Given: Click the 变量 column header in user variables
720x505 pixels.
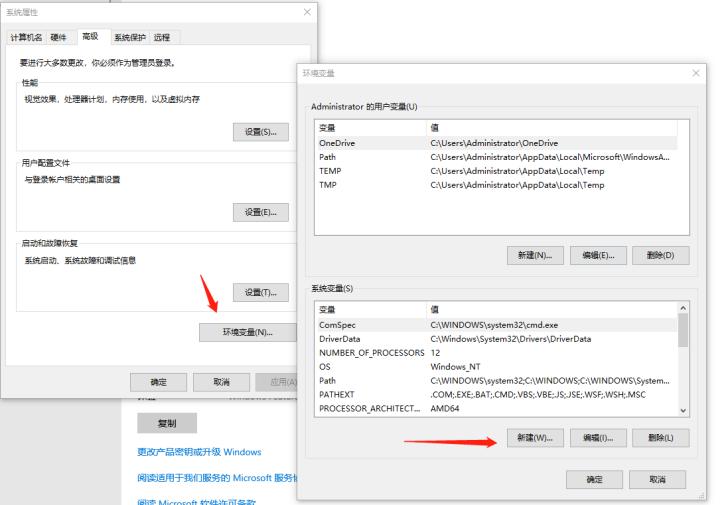Looking at the screenshot, I should (371, 128).
